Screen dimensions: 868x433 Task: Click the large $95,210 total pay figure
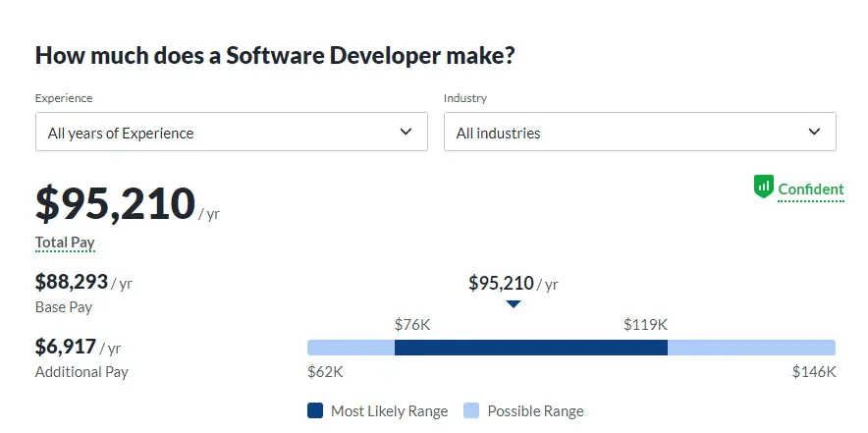[116, 203]
